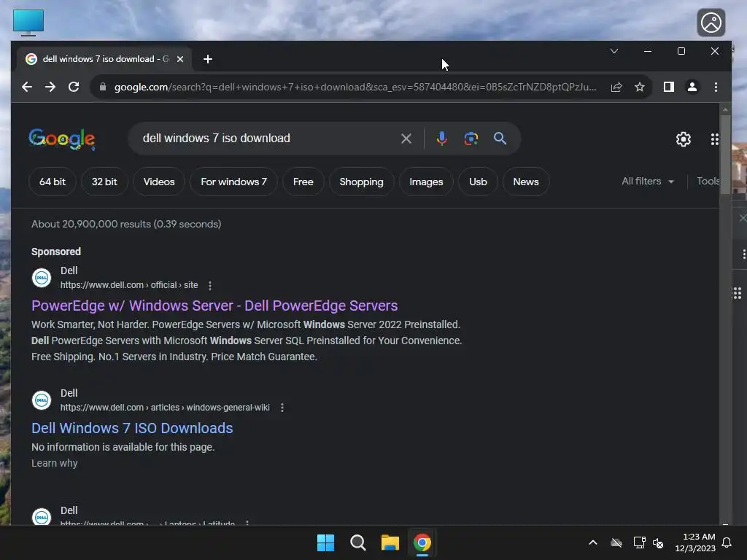Show hidden system tray icons
The height and width of the screenshot is (560, 747).
tap(593, 542)
